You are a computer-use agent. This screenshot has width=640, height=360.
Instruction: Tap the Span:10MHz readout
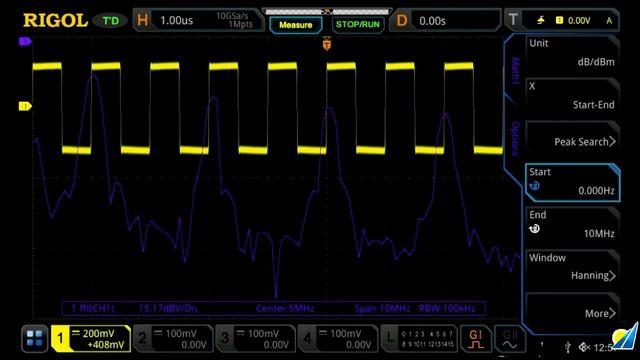(382, 308)
